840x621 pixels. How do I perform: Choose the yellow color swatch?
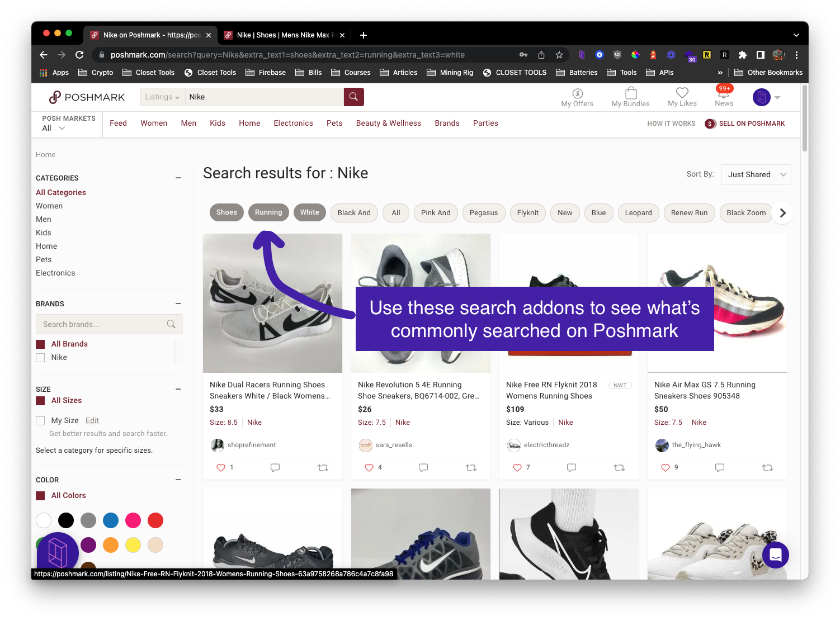pyautogui.click(x=133, y=545)
